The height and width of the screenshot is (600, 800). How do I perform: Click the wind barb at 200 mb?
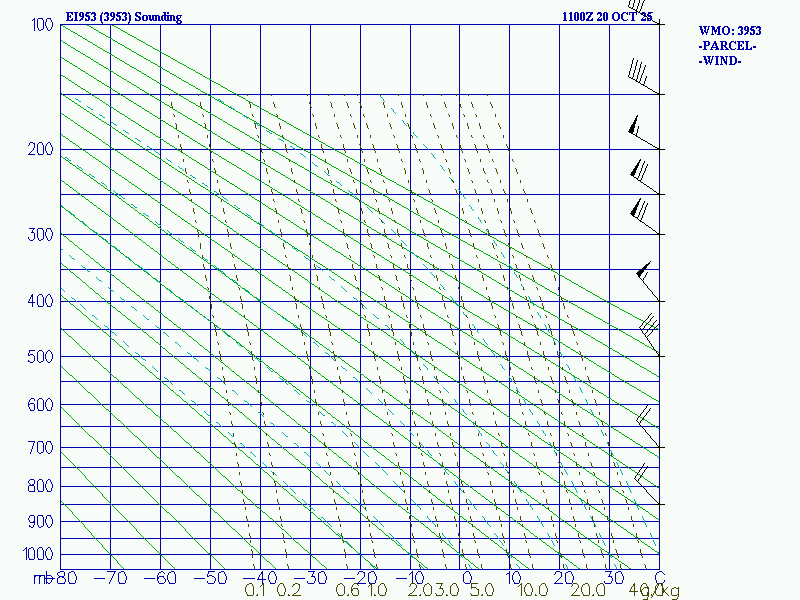coord(643,133)
